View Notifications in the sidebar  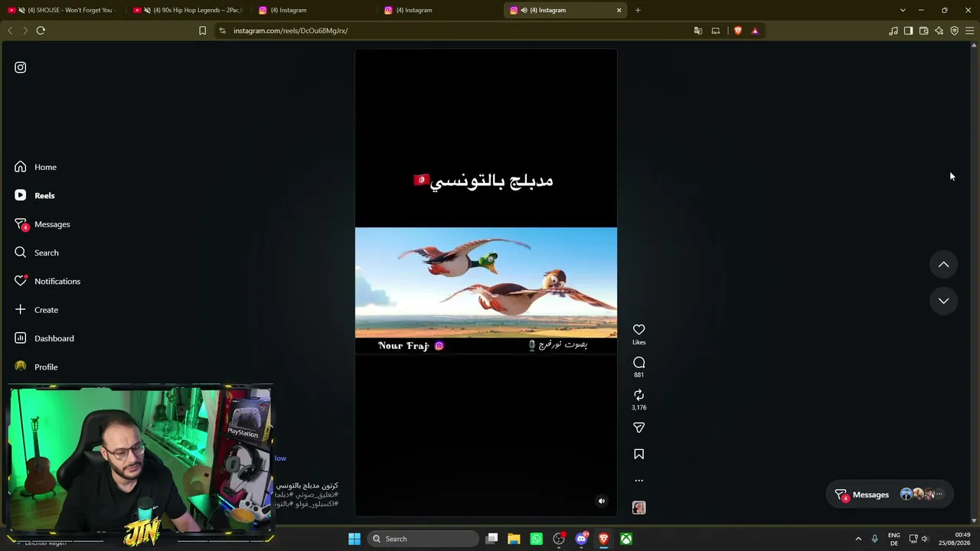[x=47, y=281]
